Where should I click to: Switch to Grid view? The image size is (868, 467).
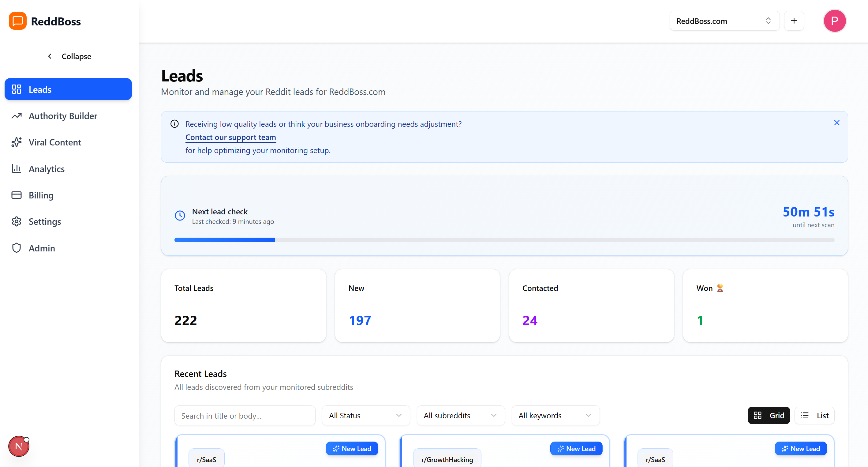[769, 416]
